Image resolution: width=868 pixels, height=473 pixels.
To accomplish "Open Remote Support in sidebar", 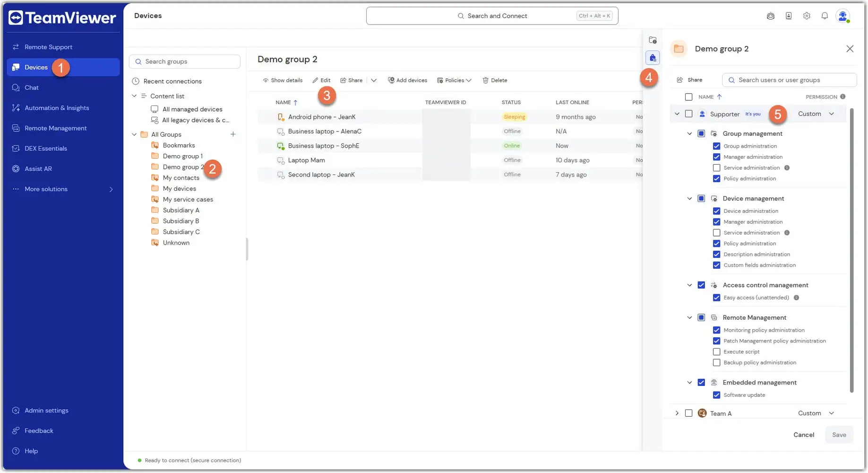I will 63,47.
